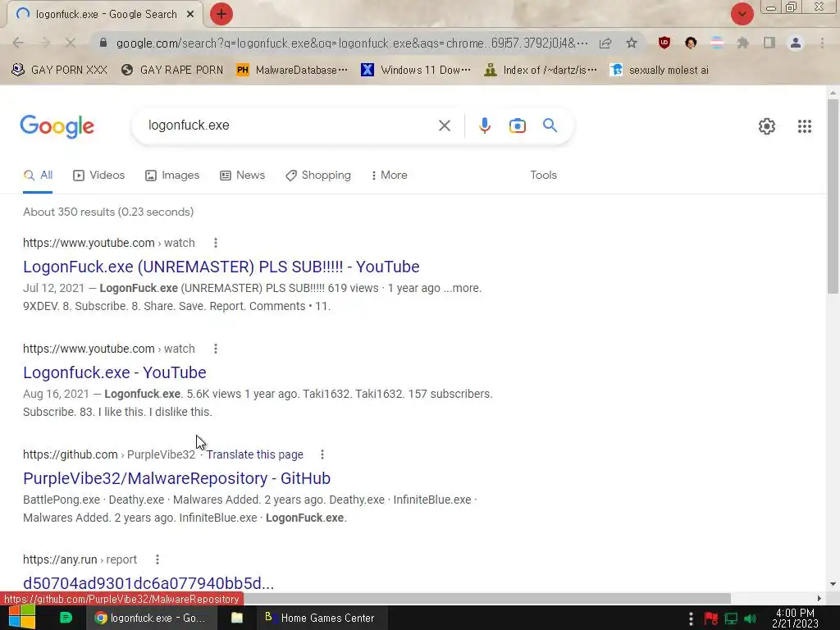The width and height of the screenshot is (840, 630).
Task: Start voice search with the microphone
Action: pyautogui.click(x=484, y=126)
